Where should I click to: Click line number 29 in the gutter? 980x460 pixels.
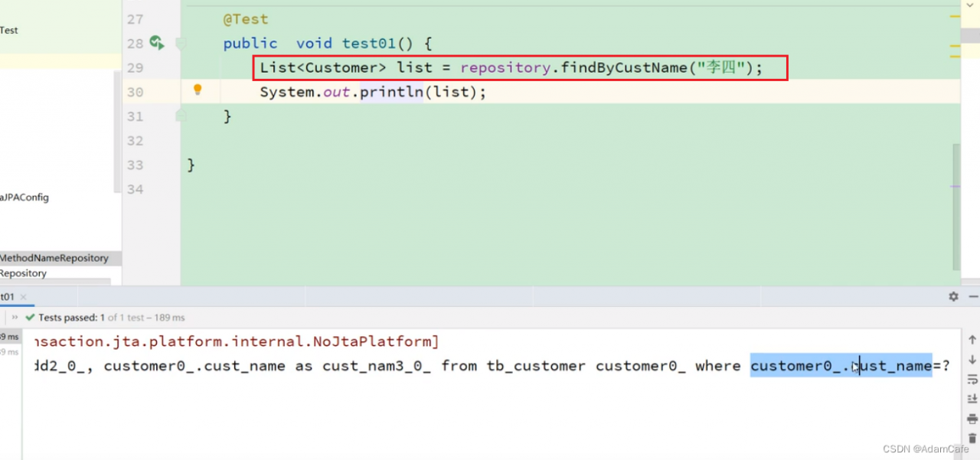coord(135,67)
